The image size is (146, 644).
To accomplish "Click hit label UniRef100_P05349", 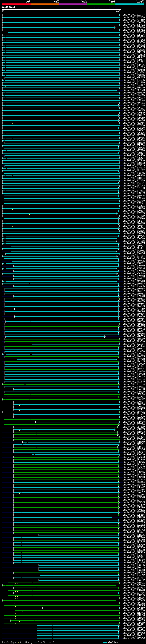I will pos(134,113).
